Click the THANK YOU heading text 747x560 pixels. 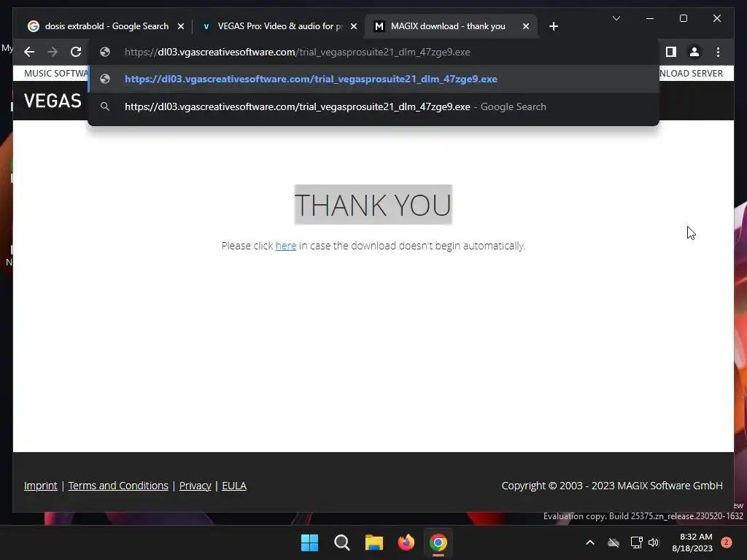(373, 205)
